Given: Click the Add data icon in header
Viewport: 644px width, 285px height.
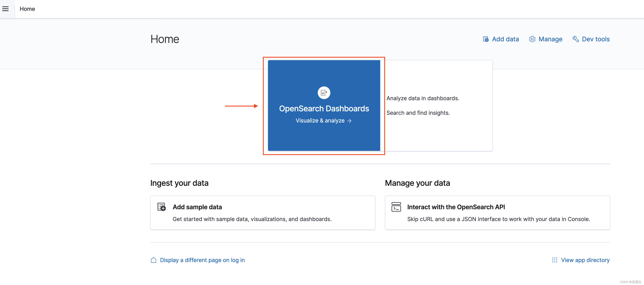Looking at the screenshot, I should (x=486, y=39).
